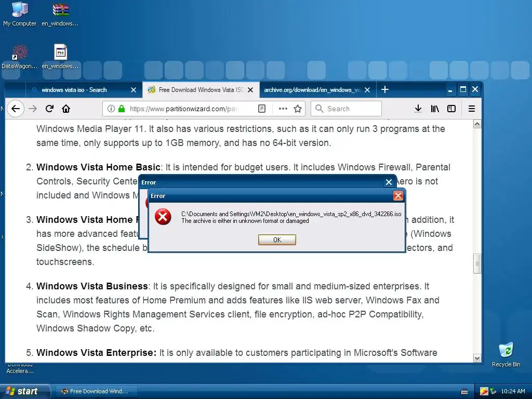The width and height of the screenshot is (532, 399).
Task: Select the DataWagon desktop shortcut
Action: pos(19,57)
